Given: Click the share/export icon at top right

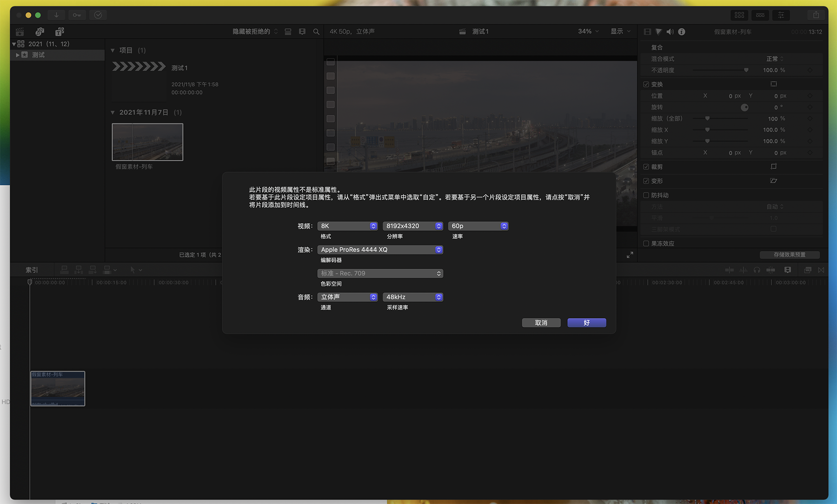Looking at the screenshot, I should click(816, 15).
